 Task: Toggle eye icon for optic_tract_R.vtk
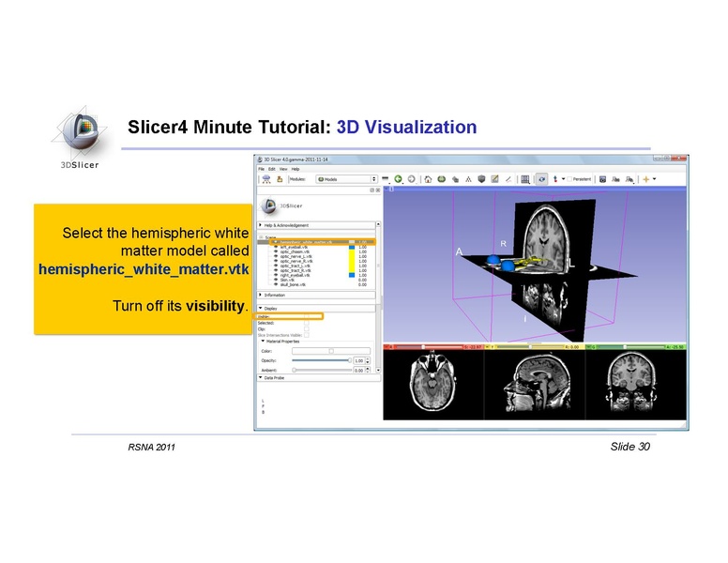(x=276, y=270)
